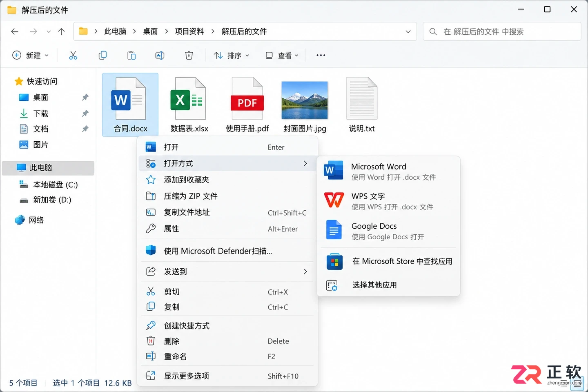Image resolution: width=588 pixels, height=392 pixels.
Task: Select 压缩为 ZIP 文件 menu entry
Action: point(227,196)
